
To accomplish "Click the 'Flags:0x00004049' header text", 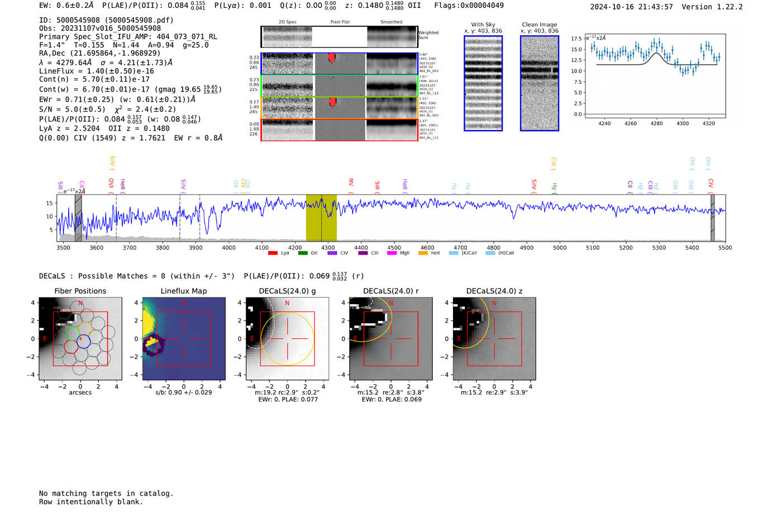I will coord(469,6).
